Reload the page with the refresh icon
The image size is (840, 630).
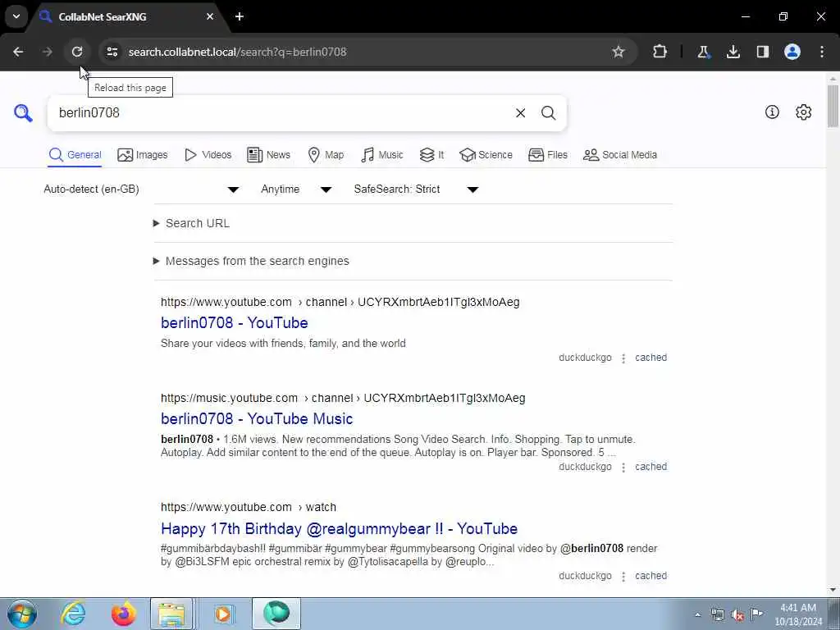pos(77,52)
